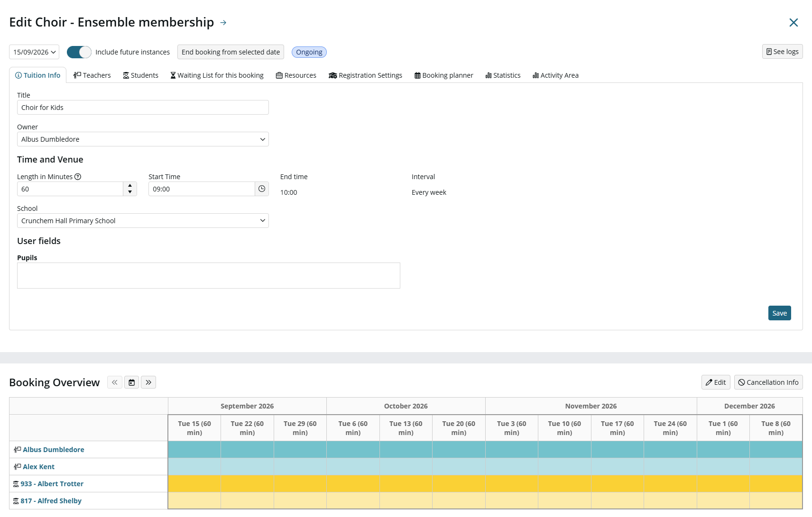Open the Booking planner tab
The width and height of the screenshot is (812, 517).
point(444,75)
